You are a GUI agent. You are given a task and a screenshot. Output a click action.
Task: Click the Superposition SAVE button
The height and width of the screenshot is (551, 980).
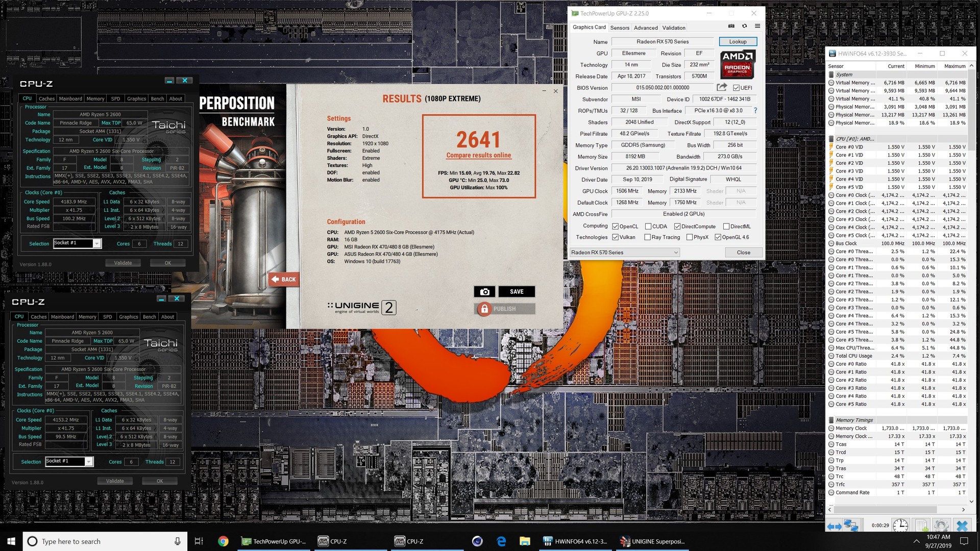(517, 292)
